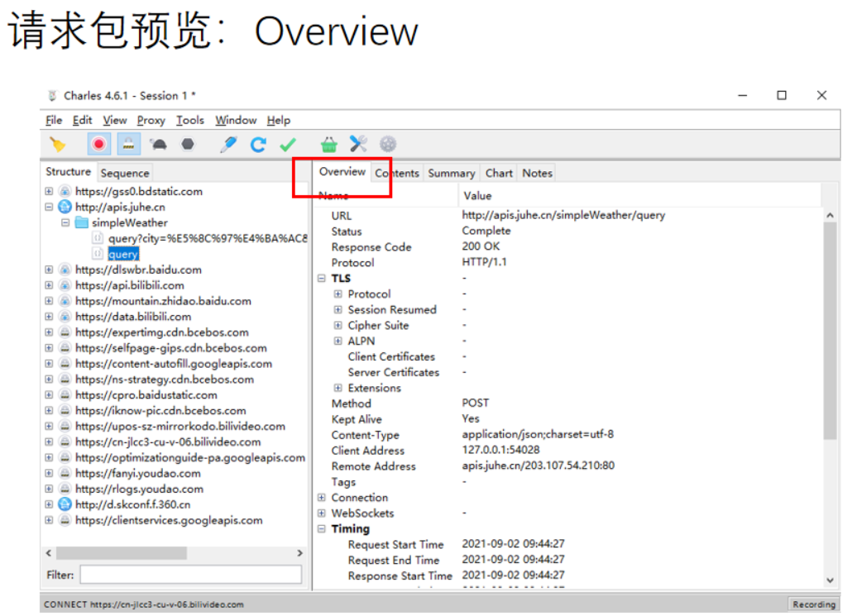
Task: Click the Content-Type application/json value
Action: 538,435
